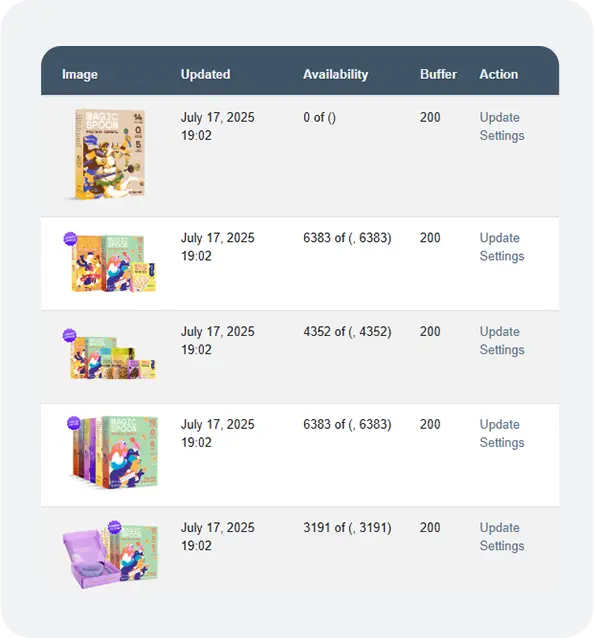Select the 0 of () availability cell
The image size is (594, 638).
pos(319,118)
